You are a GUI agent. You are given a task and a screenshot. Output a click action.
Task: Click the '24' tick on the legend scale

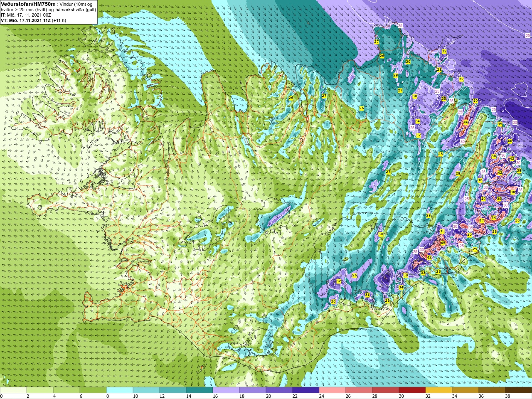322,396
